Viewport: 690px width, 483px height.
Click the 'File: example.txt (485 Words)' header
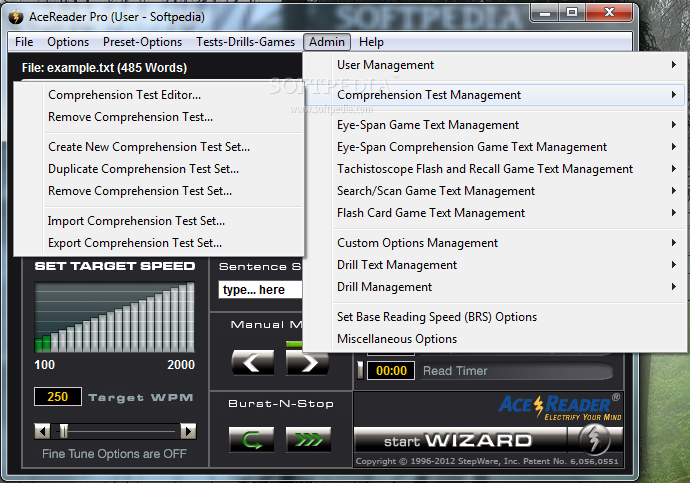click(104, 68)
